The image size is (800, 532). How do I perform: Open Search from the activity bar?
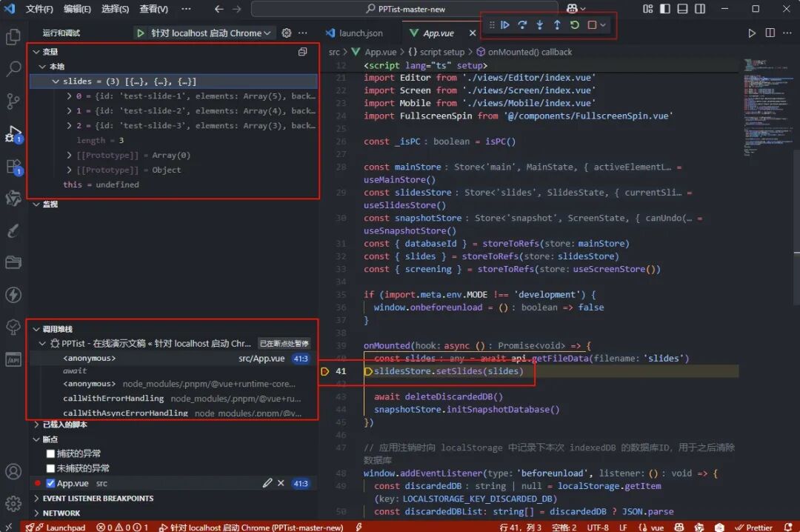click(x=13, y=68)
